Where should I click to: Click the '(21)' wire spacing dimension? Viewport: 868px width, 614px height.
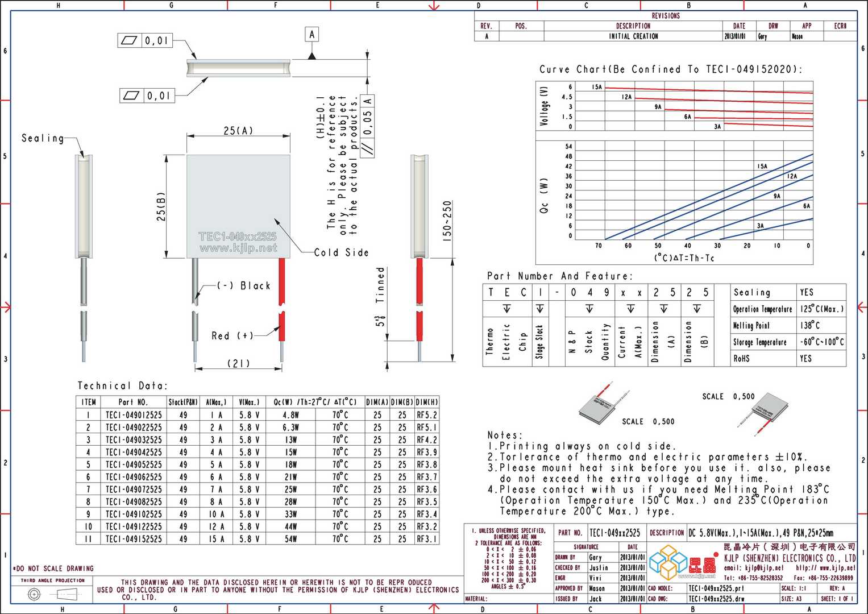click(x=238, y=363)
